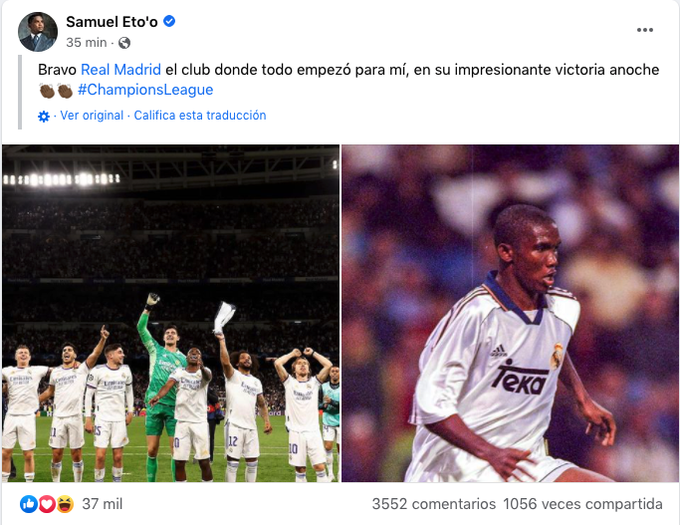The height and width of the screenshot is (525, 680).
Task: Click Ver original to show original text
Action: tap(92, 116)
